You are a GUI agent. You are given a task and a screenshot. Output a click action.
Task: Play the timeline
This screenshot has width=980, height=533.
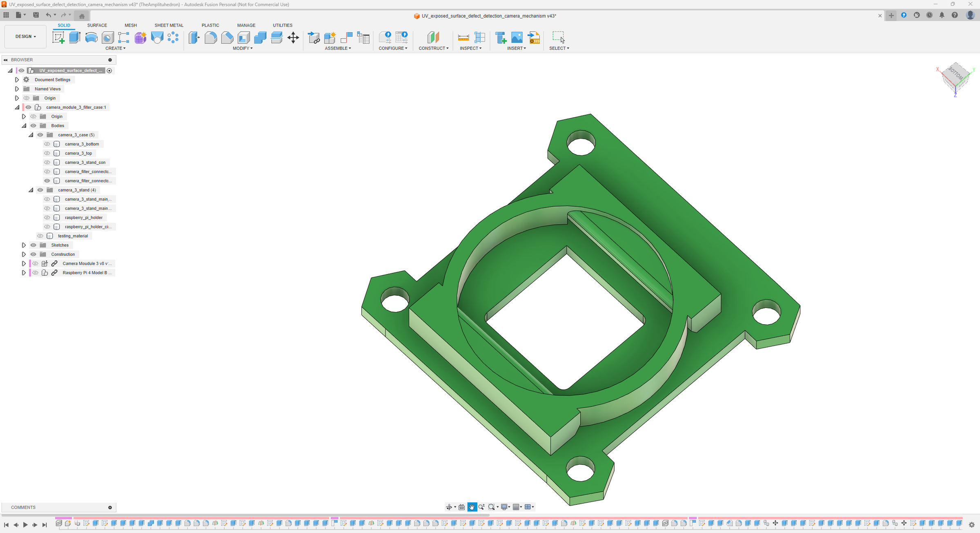click(x=25, y=525)
